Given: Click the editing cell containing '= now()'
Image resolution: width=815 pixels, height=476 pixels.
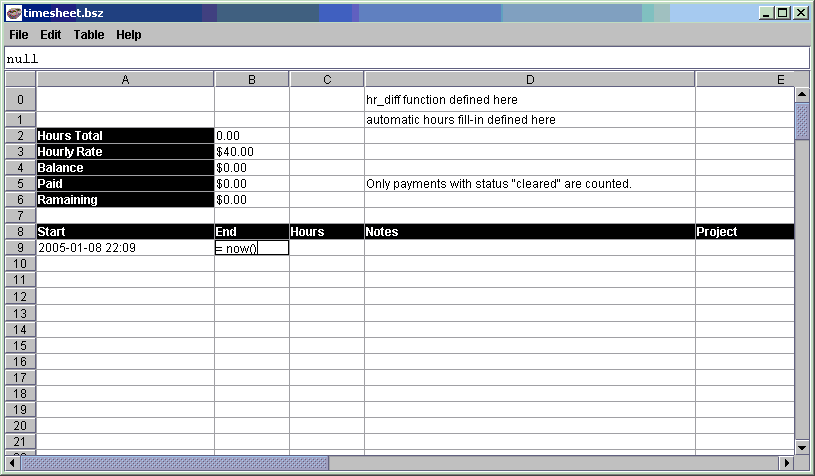Looking at the screenshot, I should pyautogui.click(x=252, y=248).
